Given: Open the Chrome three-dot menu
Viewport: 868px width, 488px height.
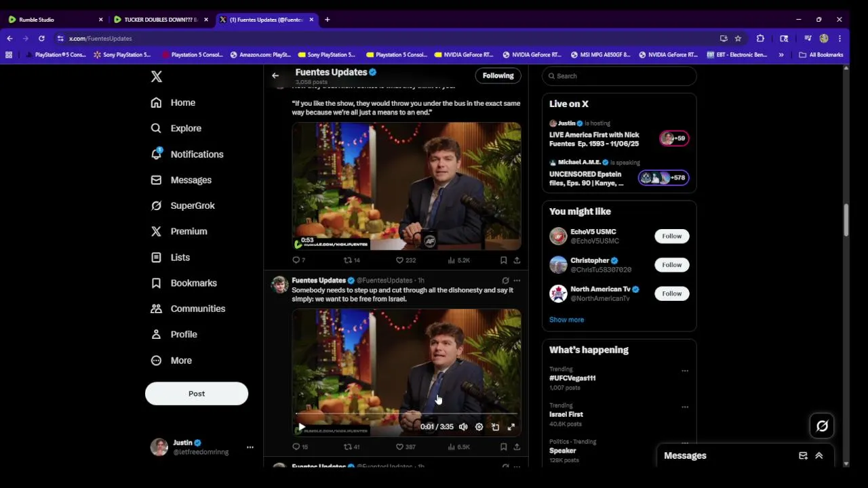Looking at the screenshot, I should (x=840, y=39).
